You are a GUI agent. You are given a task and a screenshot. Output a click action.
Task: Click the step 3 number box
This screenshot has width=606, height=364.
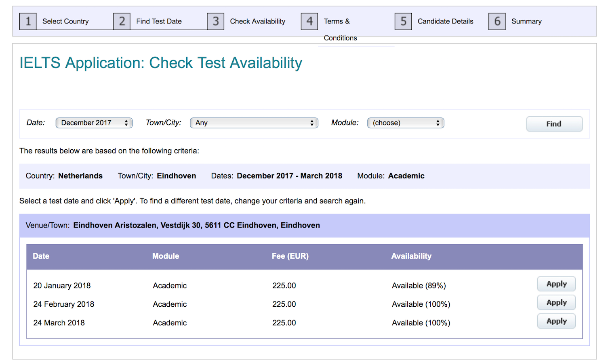(216, 21)
